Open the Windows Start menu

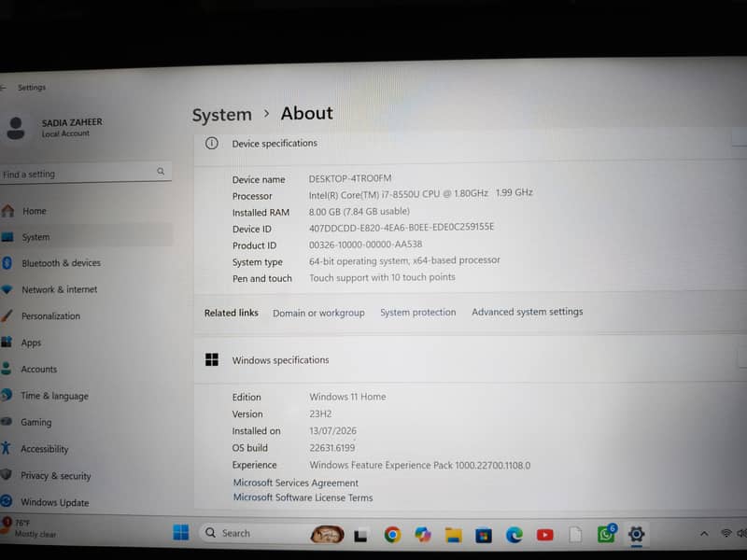pos(181,532)
